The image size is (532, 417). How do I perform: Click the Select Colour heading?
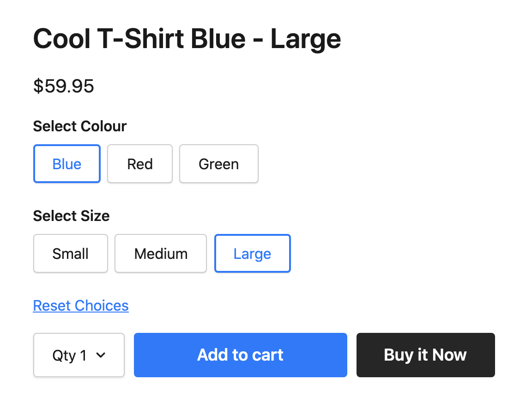[x=79, y=126]
